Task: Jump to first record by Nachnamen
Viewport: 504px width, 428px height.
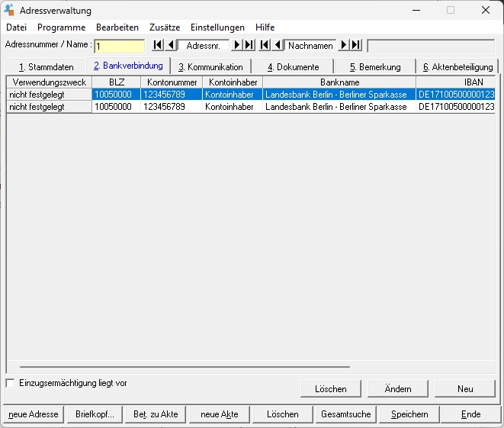Action: coord(265,46)
